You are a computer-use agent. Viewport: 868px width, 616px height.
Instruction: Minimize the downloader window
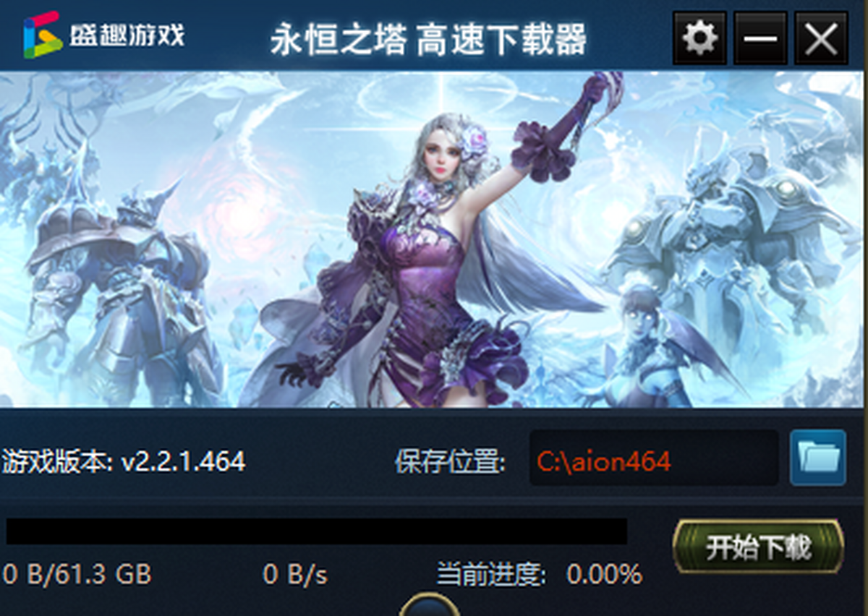point(760,38)
